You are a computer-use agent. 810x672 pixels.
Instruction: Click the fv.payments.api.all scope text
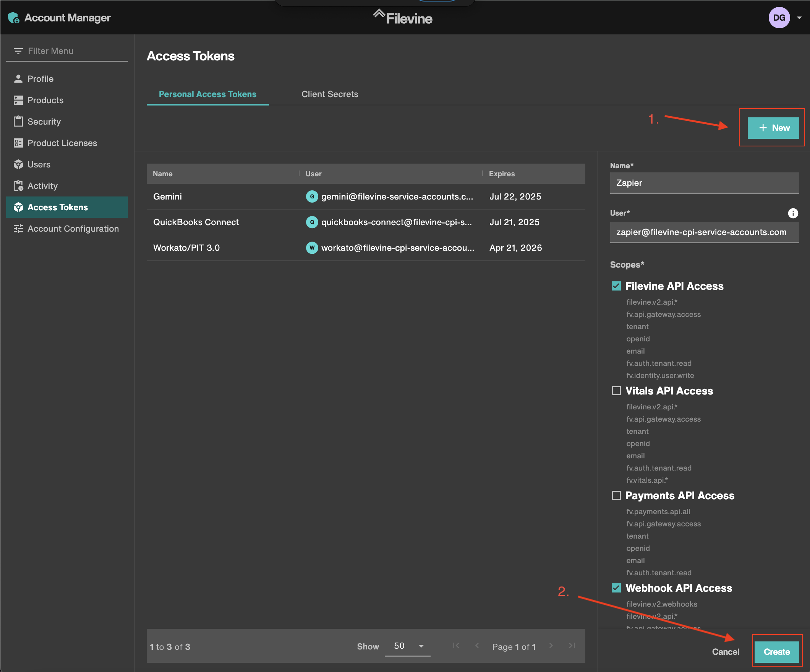click(x=658, y=511)
